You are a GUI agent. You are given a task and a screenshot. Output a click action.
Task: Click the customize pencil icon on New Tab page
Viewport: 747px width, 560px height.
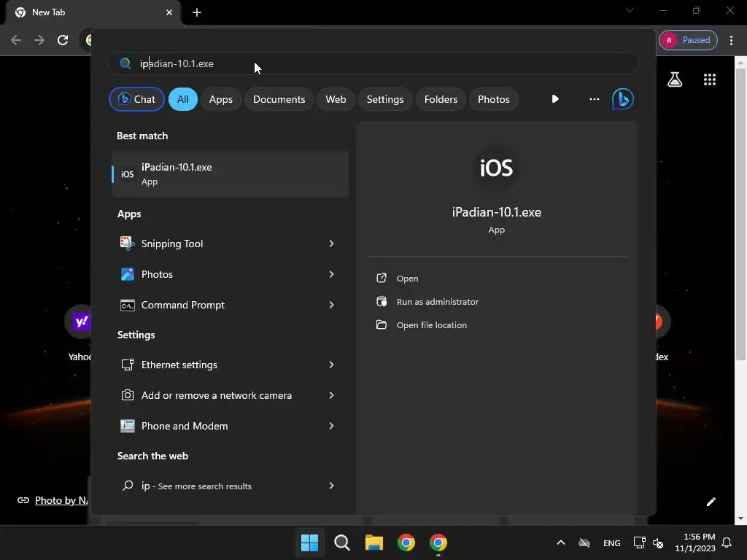click(711, 502)
